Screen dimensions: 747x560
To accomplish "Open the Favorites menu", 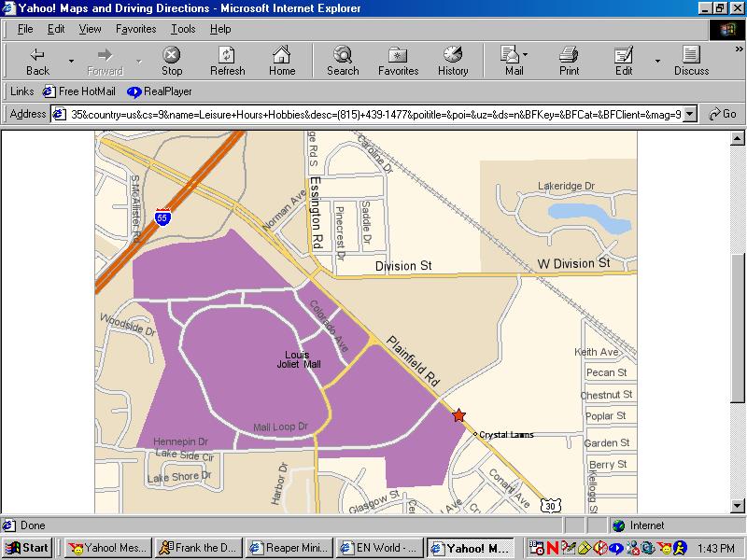I will [x=135, y=29].
